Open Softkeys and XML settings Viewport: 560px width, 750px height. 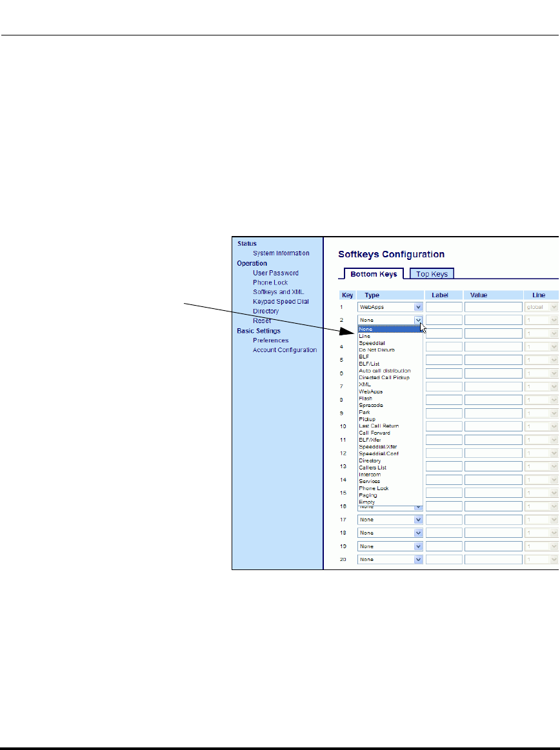click(x=278, y=291)
